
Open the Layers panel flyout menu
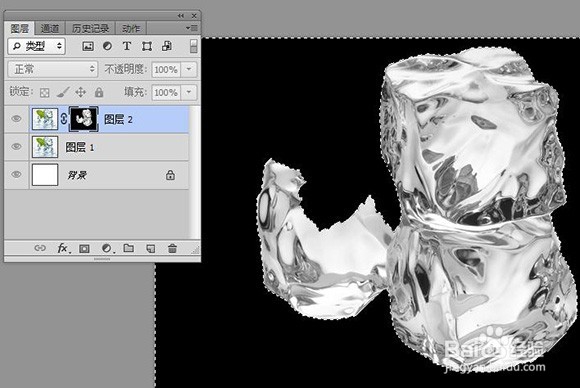tap(192, 28)
